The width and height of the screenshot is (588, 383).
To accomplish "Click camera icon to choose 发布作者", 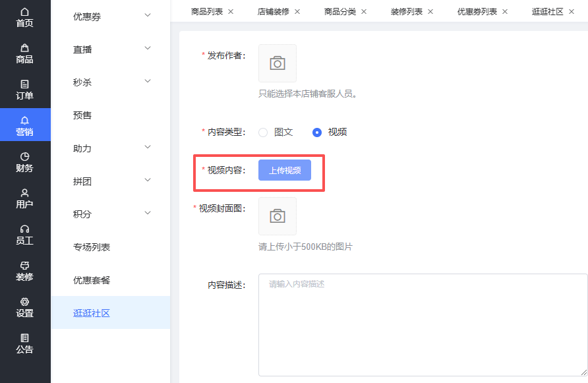I will [278, 63].
